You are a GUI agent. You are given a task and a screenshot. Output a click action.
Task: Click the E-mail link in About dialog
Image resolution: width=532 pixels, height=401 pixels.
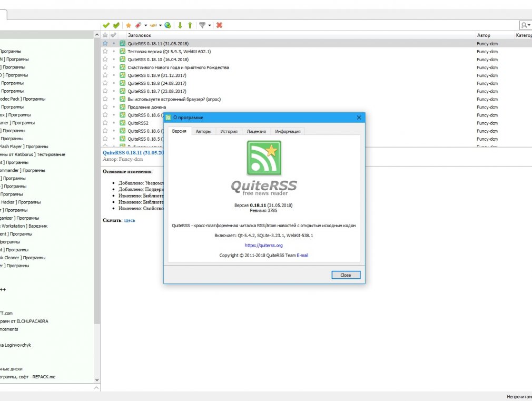click(302, 256)
